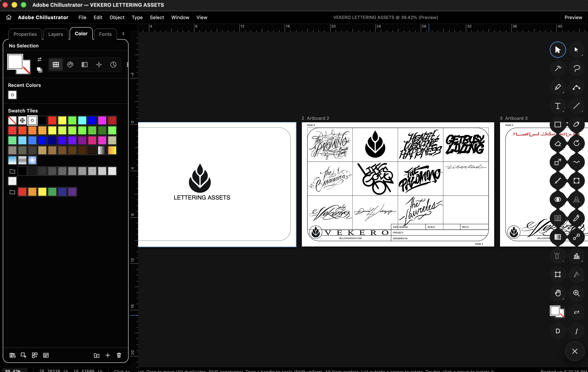588x372 pixels.
Task: Click the Preview button
Action: click(573, 17)
